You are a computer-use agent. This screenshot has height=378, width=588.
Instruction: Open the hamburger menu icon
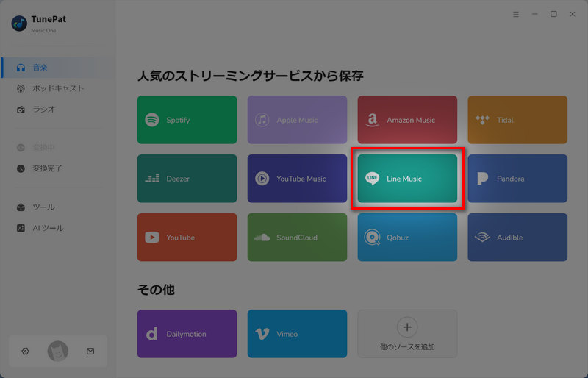click(516, 14)
